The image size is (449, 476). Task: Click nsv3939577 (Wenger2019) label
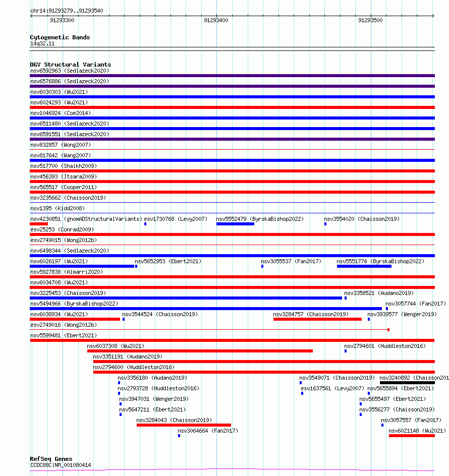402,315
